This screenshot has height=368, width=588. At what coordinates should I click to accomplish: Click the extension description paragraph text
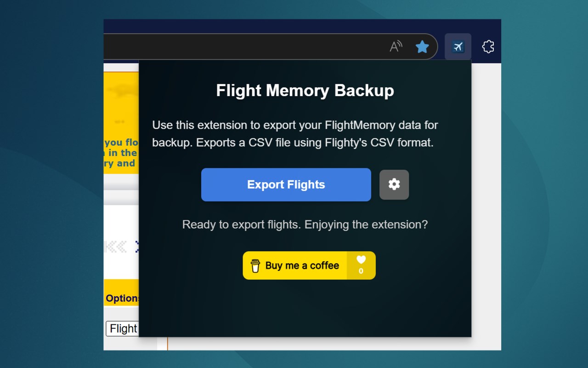(295, 133)
